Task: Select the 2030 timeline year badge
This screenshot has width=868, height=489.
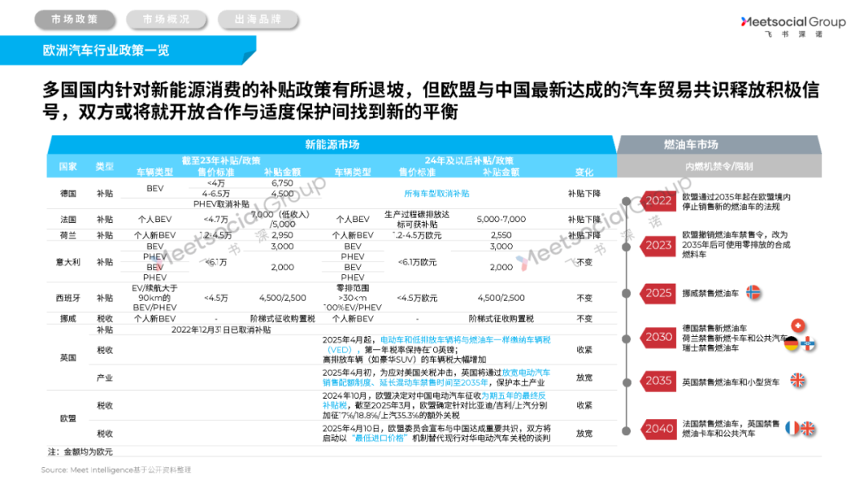Action: click(x=657, y=337)
